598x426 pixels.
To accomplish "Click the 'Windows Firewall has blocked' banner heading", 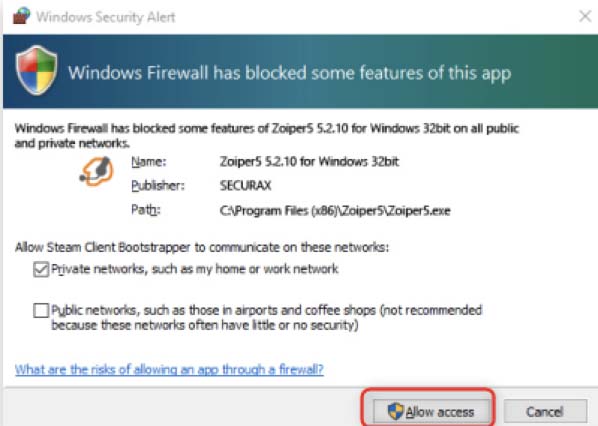I will [289, 73].
